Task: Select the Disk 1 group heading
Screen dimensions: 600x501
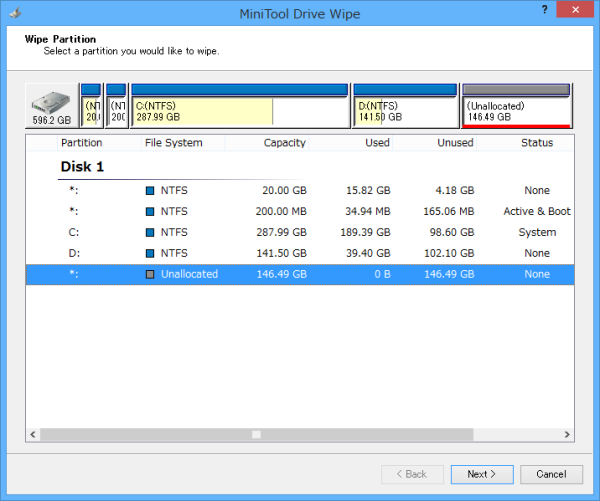Action: (82, 166)
